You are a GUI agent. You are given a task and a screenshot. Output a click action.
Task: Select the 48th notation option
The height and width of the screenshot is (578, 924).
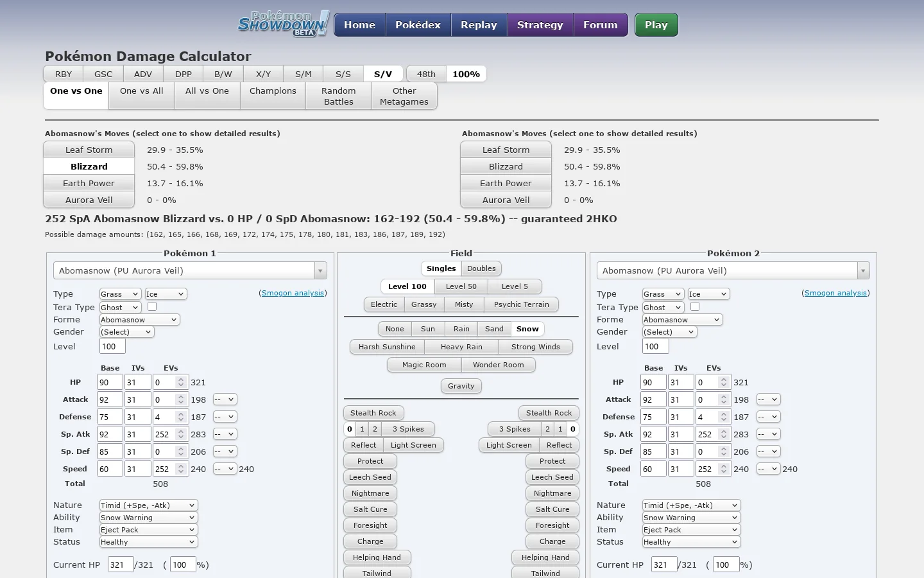pyautogui.click(x=426, y=74)
